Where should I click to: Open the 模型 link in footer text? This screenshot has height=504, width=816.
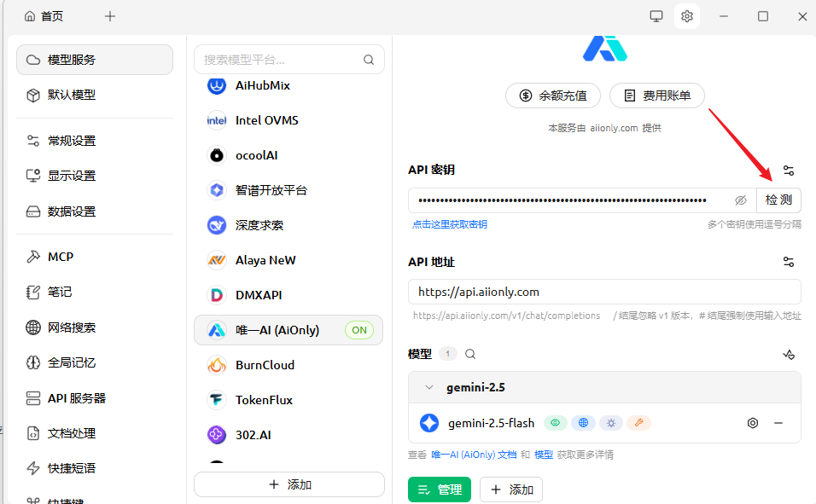(x=544, y=455)
